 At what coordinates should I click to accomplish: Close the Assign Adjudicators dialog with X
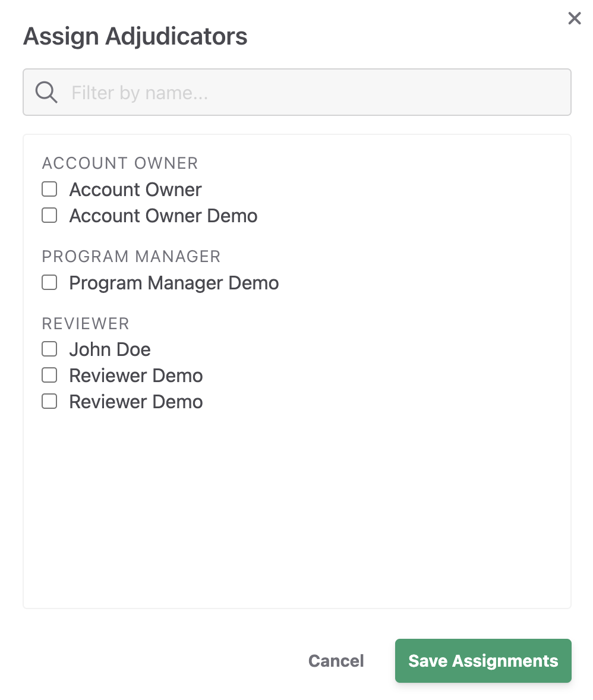574,18
